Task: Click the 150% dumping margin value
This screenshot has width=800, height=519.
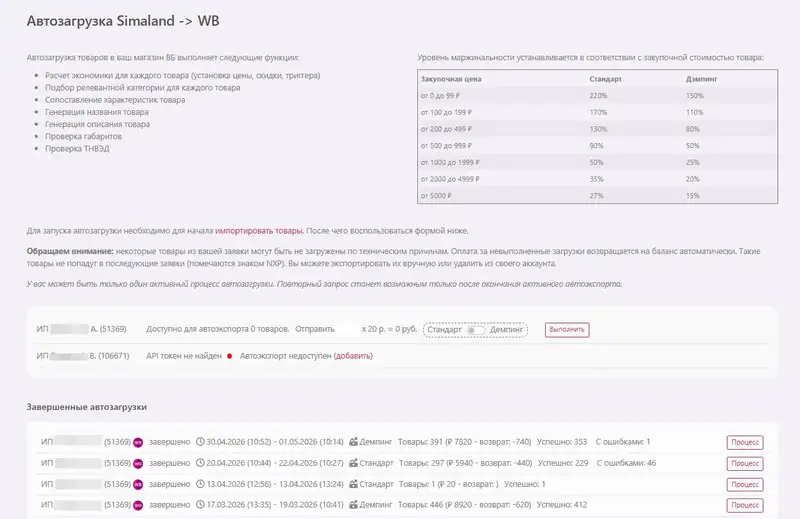Action: (x=694, y=95)
